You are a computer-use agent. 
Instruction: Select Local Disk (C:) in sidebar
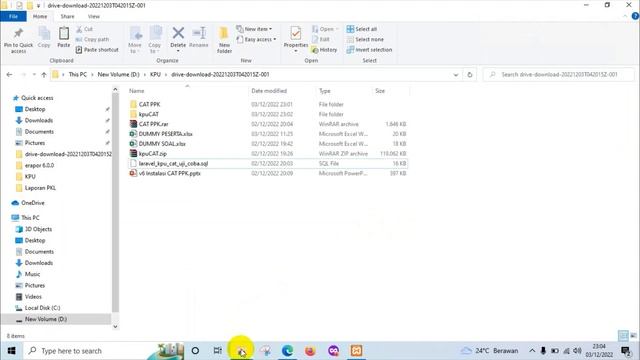point(42,308)
